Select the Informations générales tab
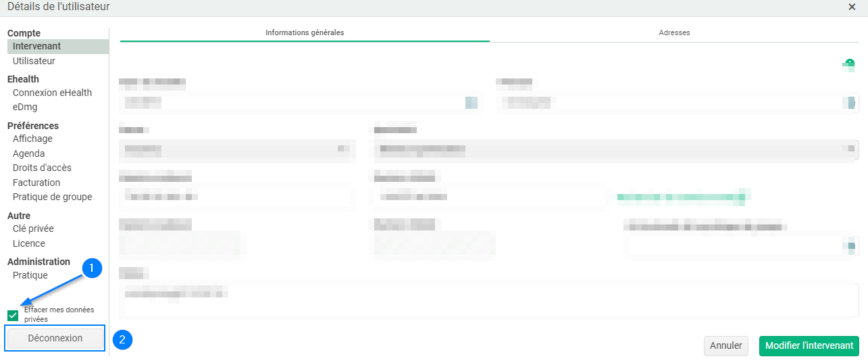This screenshot has height=361, width=868. coord(305,32)
